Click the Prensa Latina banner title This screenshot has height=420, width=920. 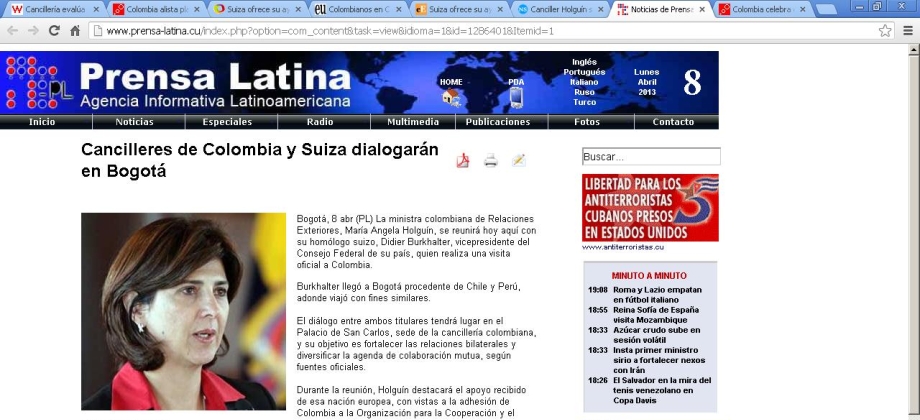point(215,77)
